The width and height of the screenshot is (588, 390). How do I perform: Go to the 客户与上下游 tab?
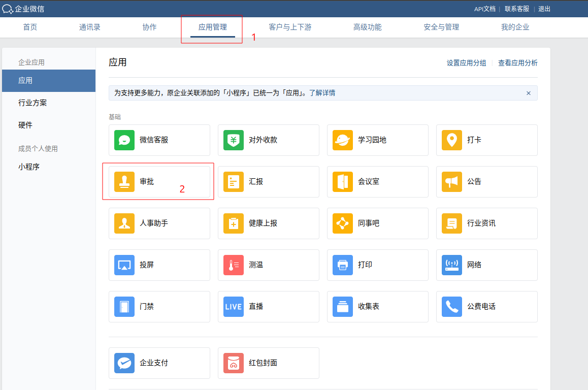290,27
